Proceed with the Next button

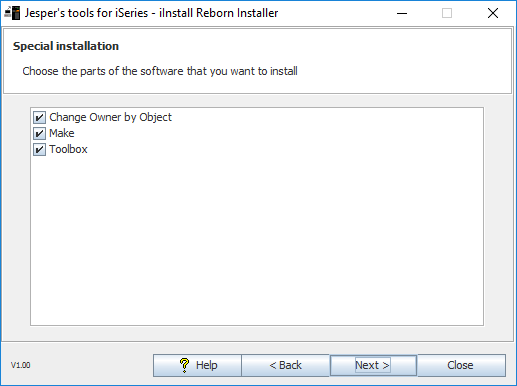pos(373,365)
